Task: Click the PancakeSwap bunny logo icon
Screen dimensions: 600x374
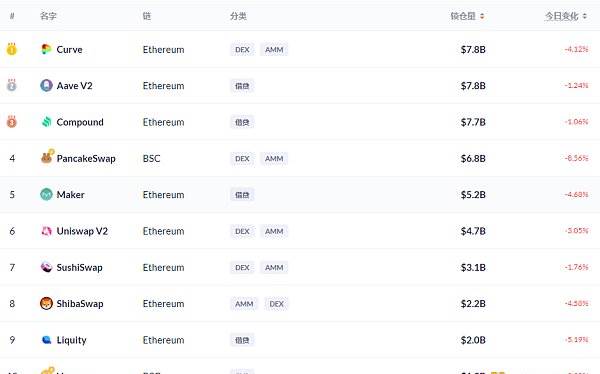Action: (47, 157)
